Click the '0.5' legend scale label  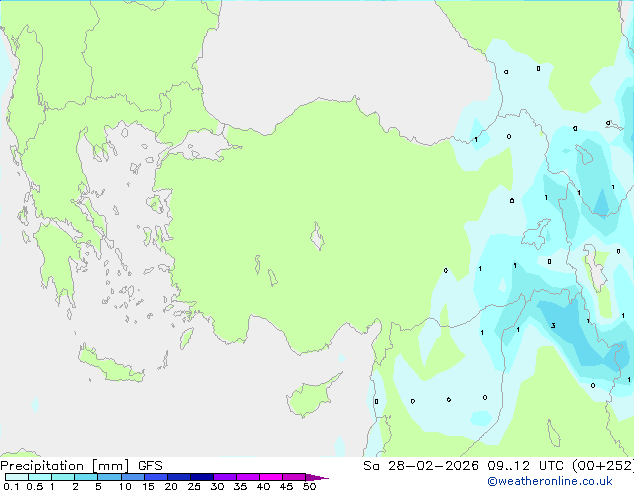tap(35, 486)
